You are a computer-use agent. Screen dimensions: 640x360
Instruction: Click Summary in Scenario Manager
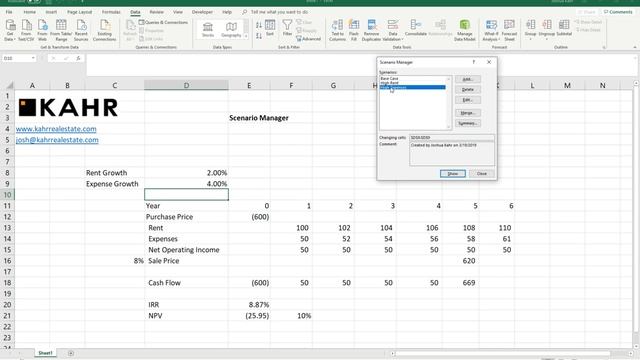[468, 123]
